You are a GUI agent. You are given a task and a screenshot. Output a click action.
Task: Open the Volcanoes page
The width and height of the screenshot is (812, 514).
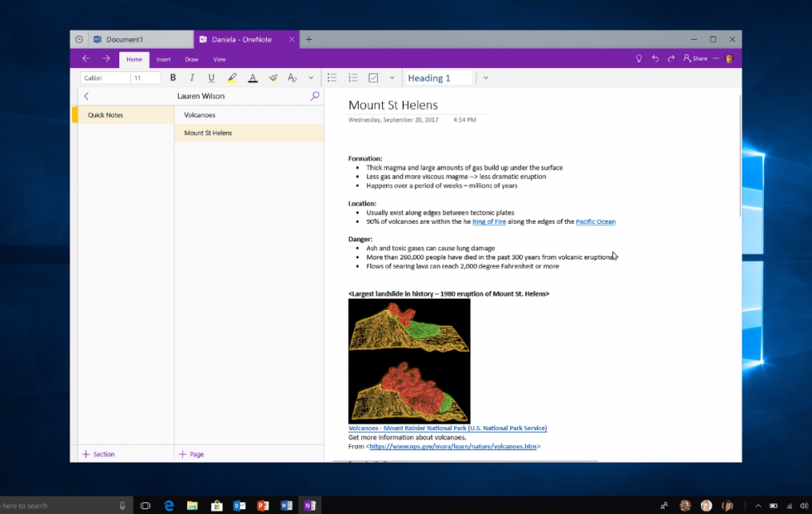tap(249, 115)
